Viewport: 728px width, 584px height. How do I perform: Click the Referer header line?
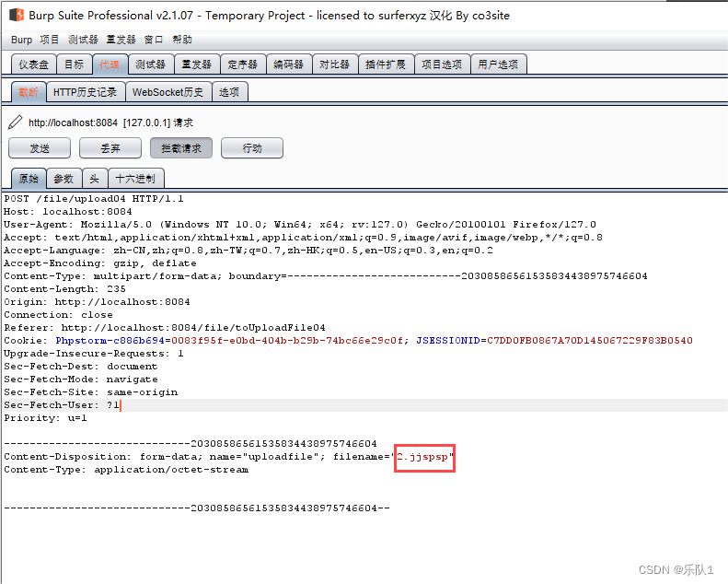coord(165,328)
